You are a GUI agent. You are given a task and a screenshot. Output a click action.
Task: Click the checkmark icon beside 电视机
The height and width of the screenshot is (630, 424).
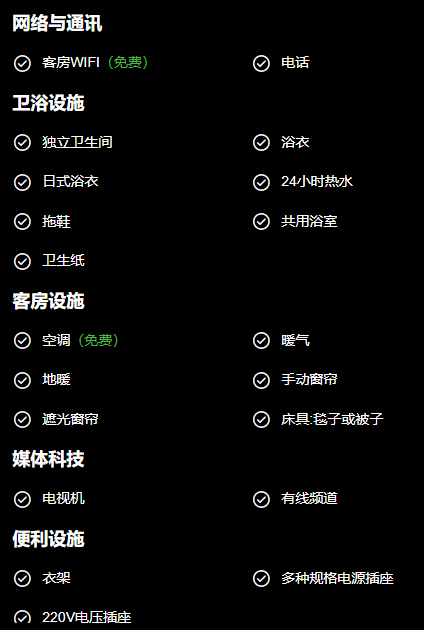tap(22, 500)
